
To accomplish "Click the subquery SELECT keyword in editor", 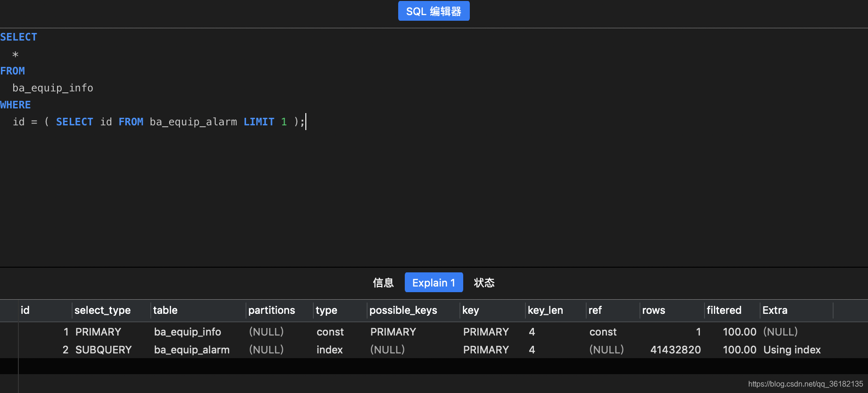I will tap(74, 122).
